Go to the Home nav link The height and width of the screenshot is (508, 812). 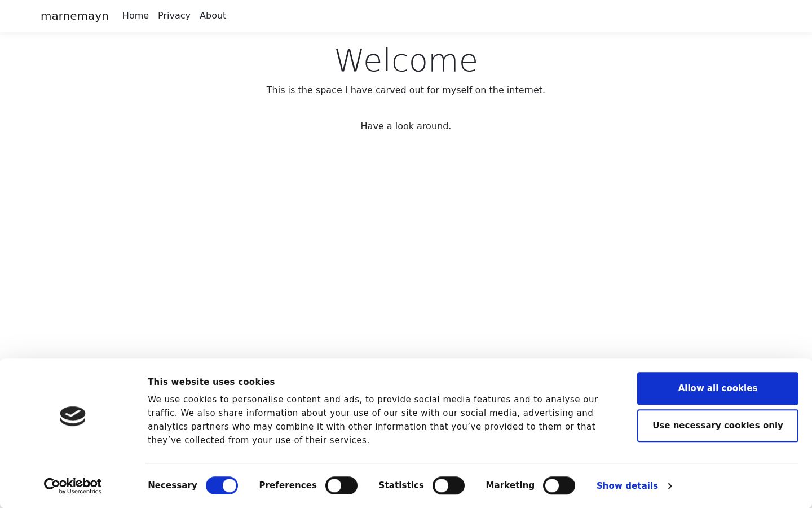pyautogui.click(x=135, y=16)
